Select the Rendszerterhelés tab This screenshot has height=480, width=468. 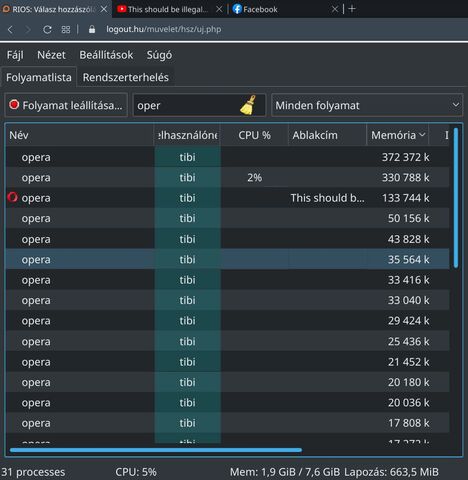tap(126, 77)
